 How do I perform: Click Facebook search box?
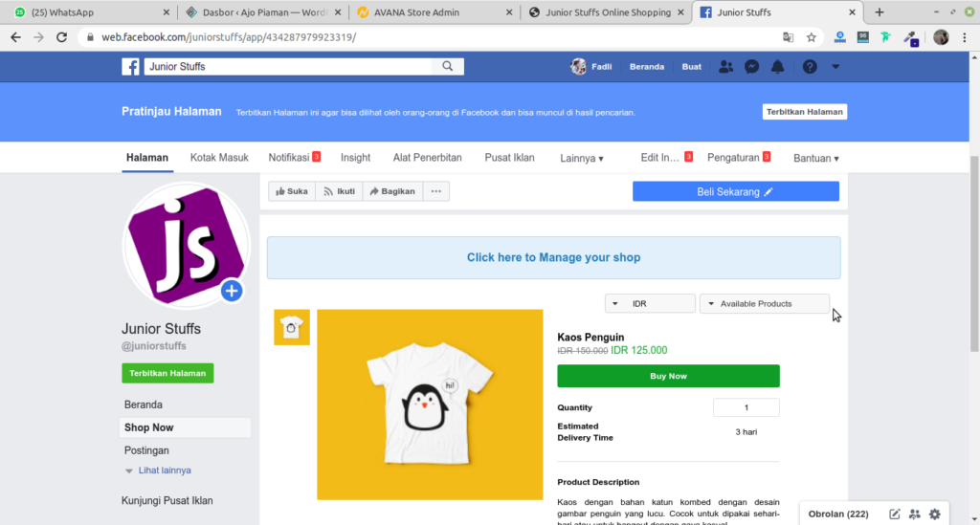point(288,66)
